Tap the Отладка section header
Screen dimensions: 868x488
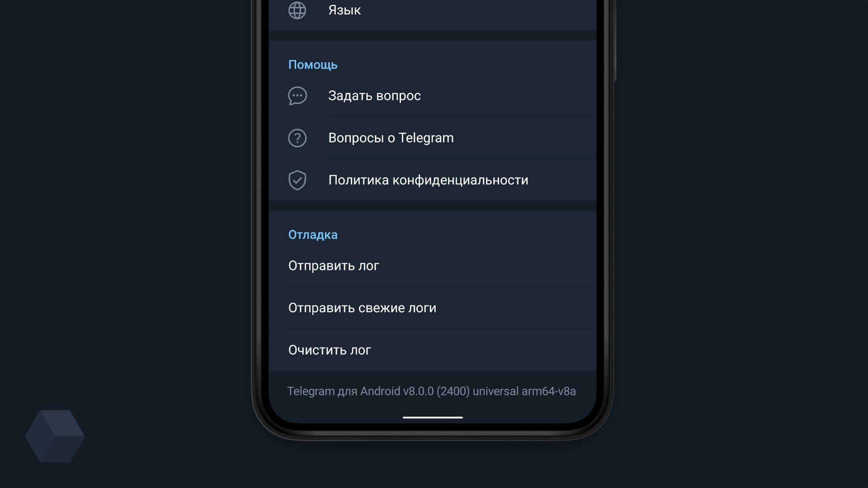(313, 235)
